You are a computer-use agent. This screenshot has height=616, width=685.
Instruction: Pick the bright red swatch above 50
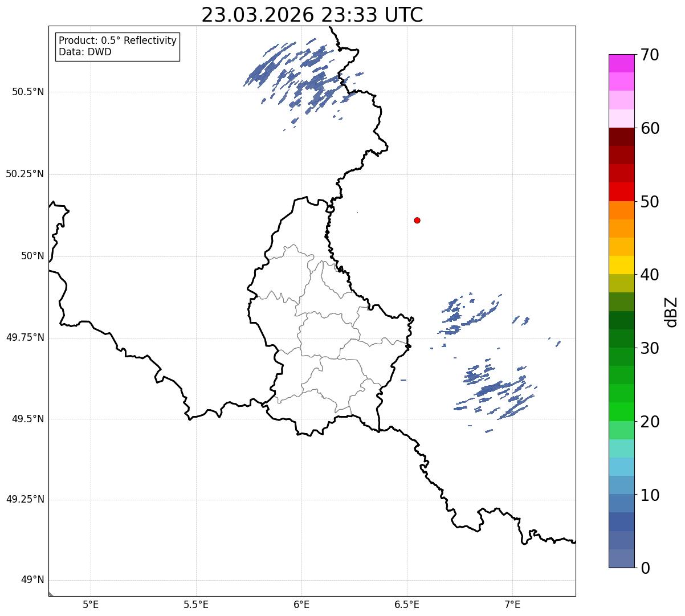pos(621,191)
